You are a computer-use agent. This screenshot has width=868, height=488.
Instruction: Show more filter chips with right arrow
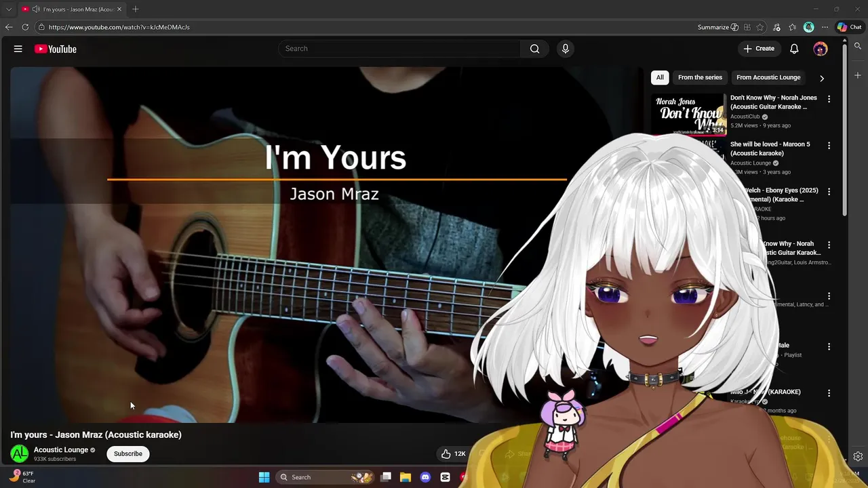(822, 78)
